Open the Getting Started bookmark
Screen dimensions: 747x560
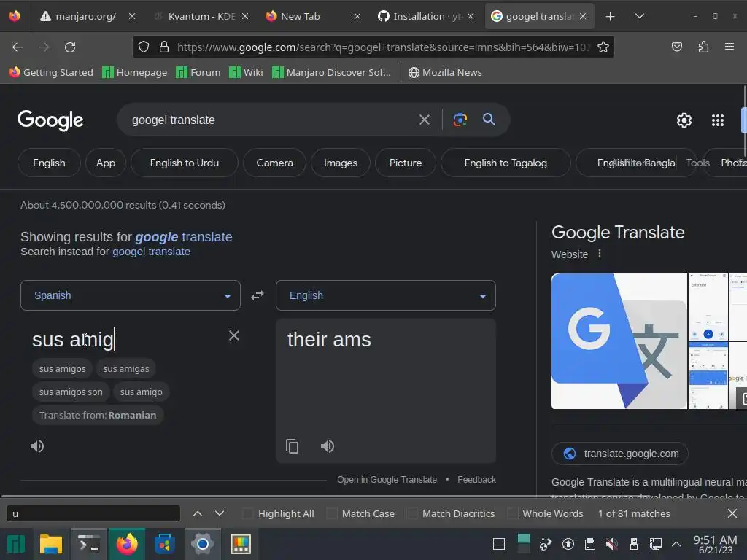tap(51, 72)
